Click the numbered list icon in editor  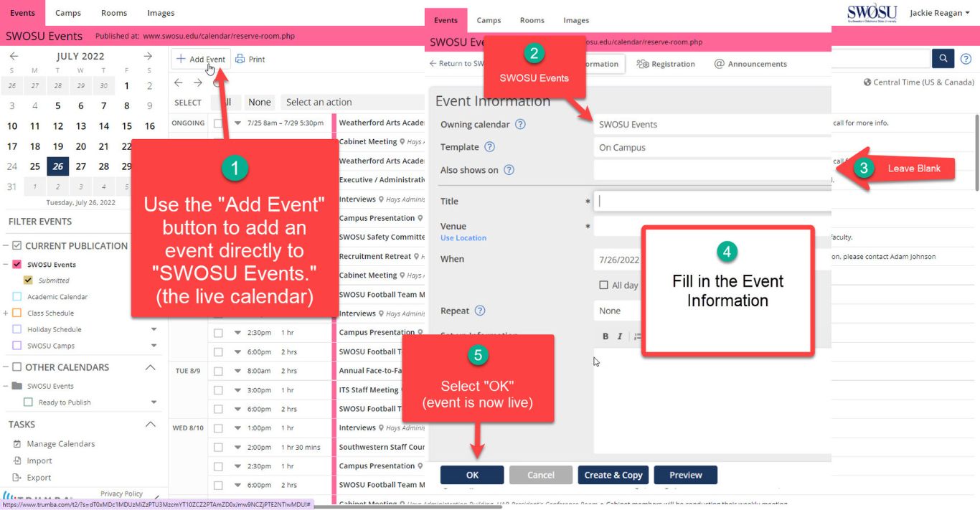coord(637,336)
